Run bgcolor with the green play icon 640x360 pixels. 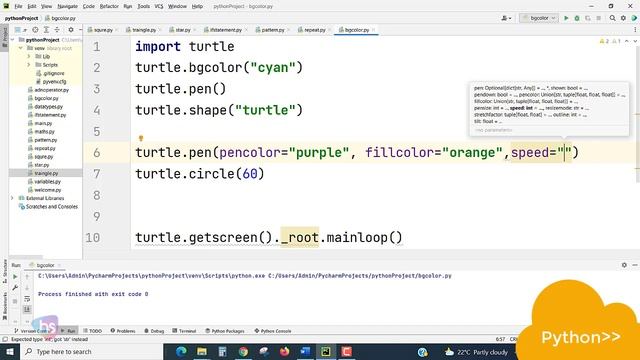566,18
